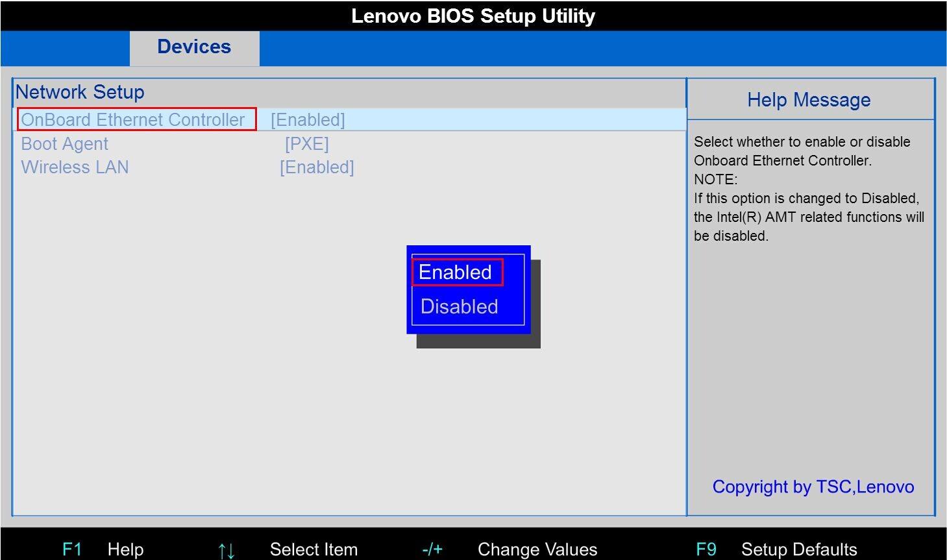The image size is (947, 560).
Task: Click the Onboard Ethernet help description text
Action: pyautogui.click(x=802, y=151)
